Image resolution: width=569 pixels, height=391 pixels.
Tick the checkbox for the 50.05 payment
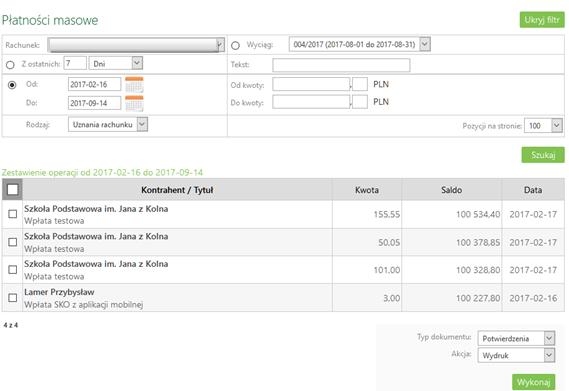click(x=13, y=242)
